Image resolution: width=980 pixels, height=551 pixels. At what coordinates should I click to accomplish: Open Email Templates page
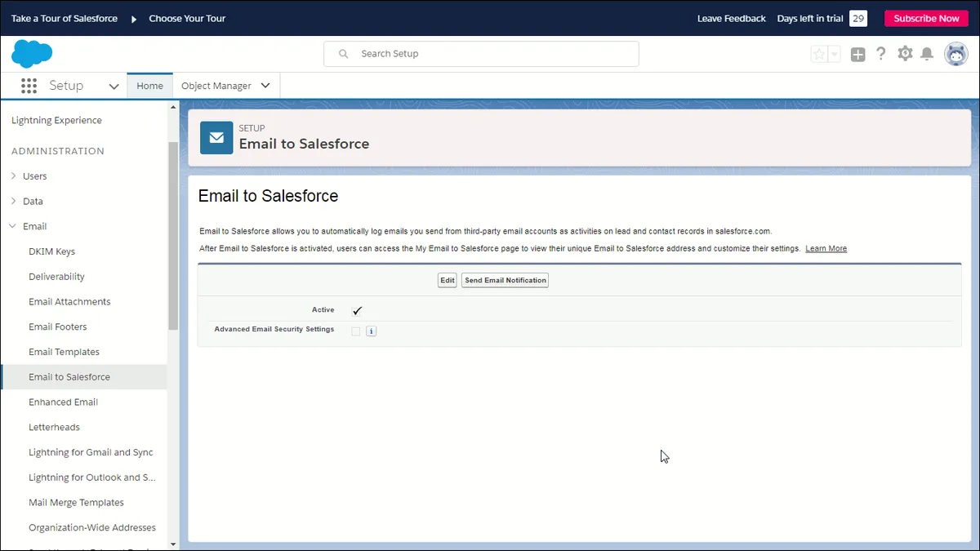coord(64,353)
